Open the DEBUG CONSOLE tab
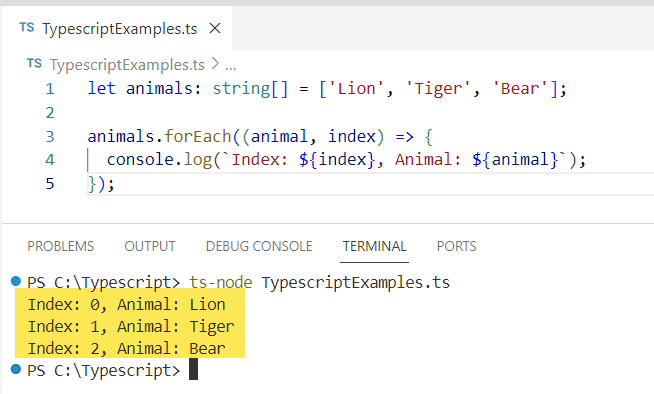 click(259, 246)
